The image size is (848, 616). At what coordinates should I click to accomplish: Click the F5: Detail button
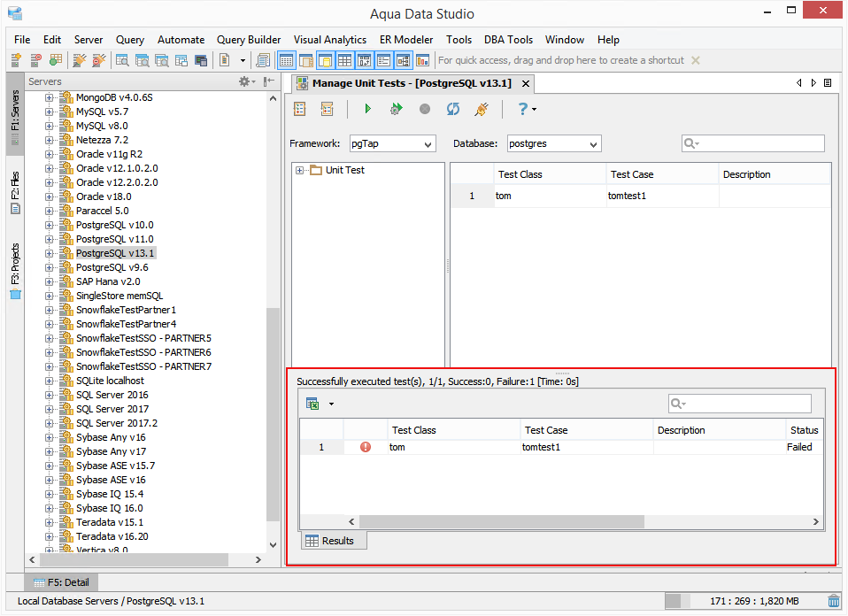coord(61,582)
